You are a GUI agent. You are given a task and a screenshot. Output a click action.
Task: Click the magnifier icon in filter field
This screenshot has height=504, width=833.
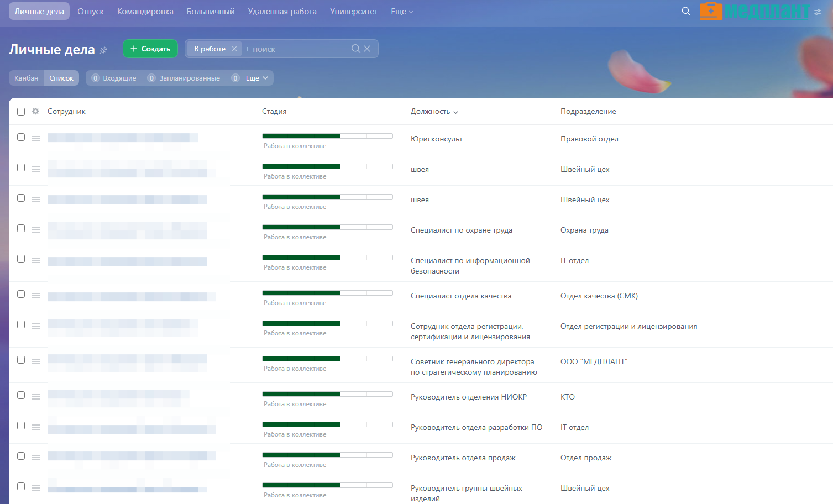(356, 49)
